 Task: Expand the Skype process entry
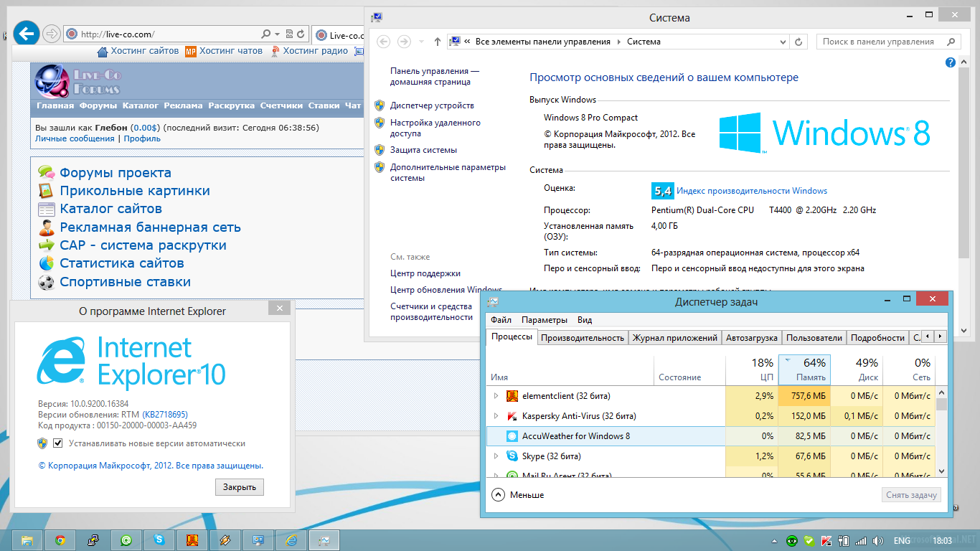pos(496,456)
